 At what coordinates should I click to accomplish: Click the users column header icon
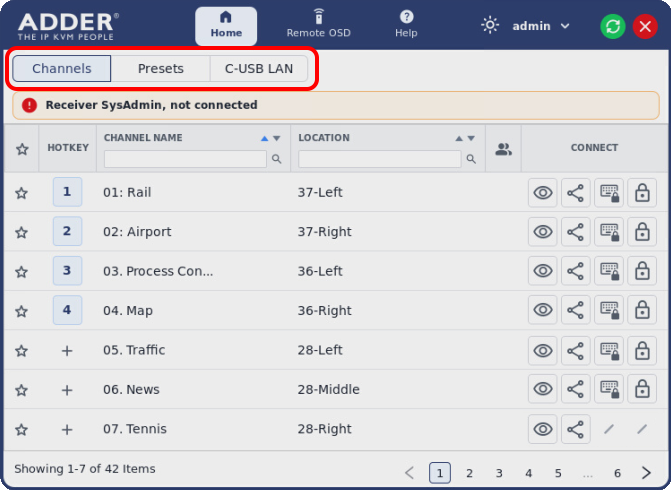503,149
